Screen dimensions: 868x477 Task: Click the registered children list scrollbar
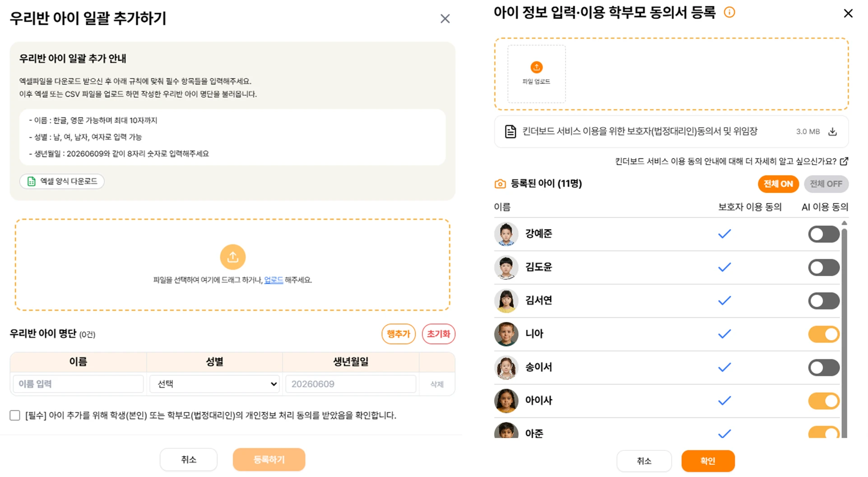[x=844, y=329]
